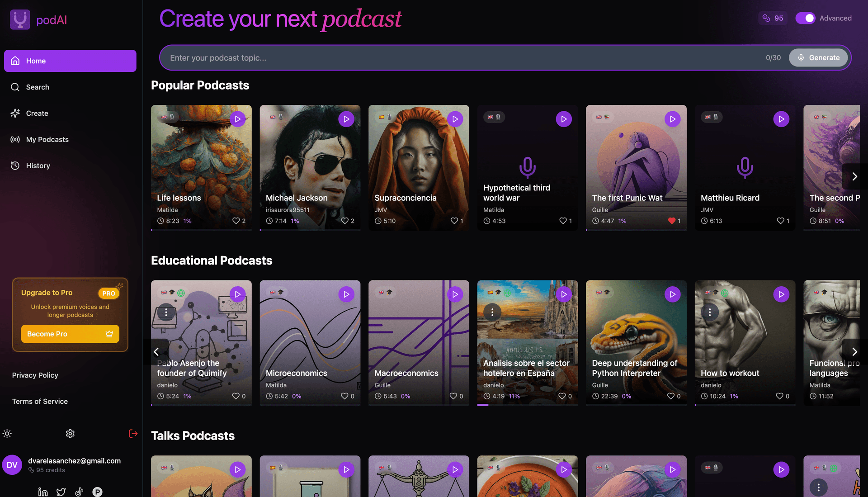Click the Become Pro button
Image resolution: width=868 pixels, height=497 pixels.
click(70, 334)
